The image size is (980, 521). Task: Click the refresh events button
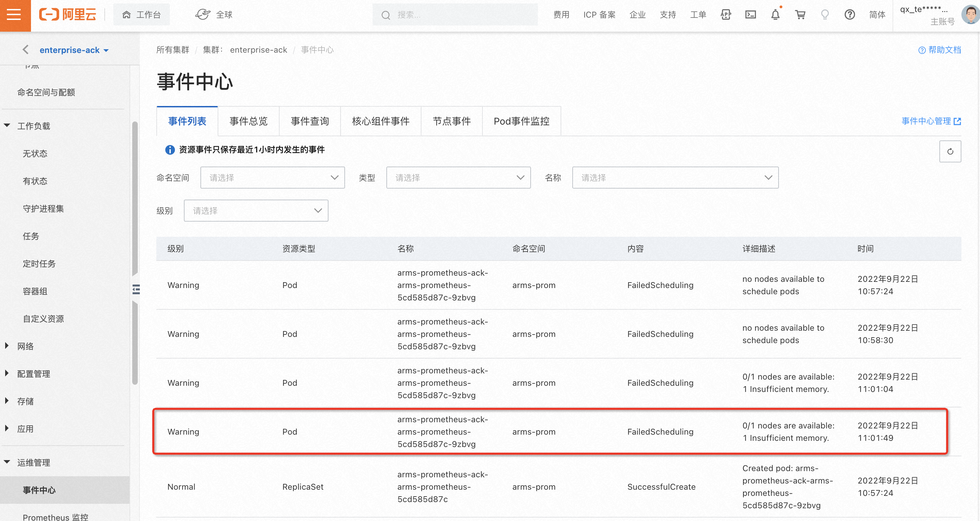(950, 151)
